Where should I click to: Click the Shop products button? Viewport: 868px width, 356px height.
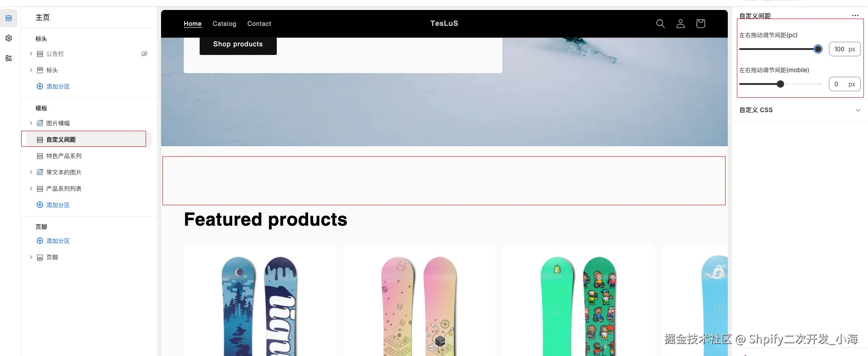[x=238, y=44]
